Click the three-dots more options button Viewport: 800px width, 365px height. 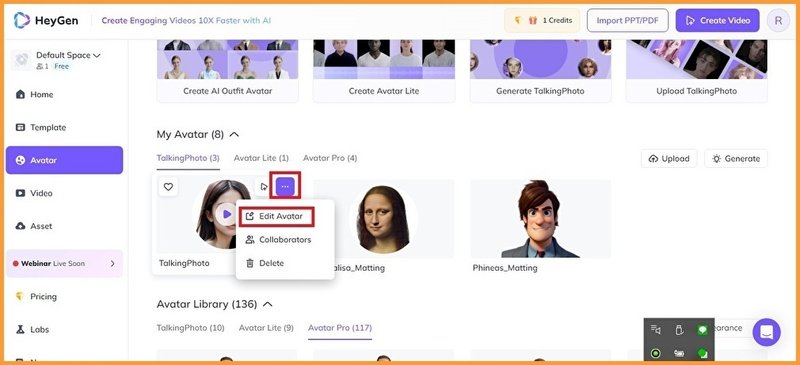pos(285,187)
